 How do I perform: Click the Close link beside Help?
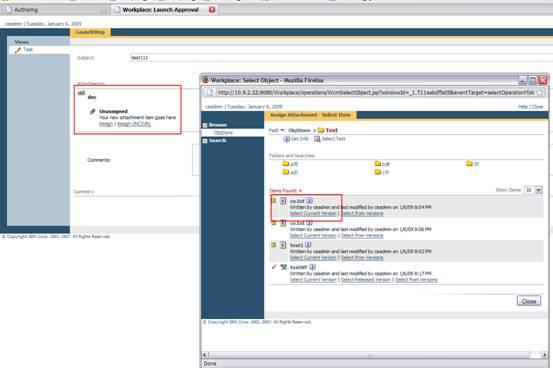coord(537,107)
